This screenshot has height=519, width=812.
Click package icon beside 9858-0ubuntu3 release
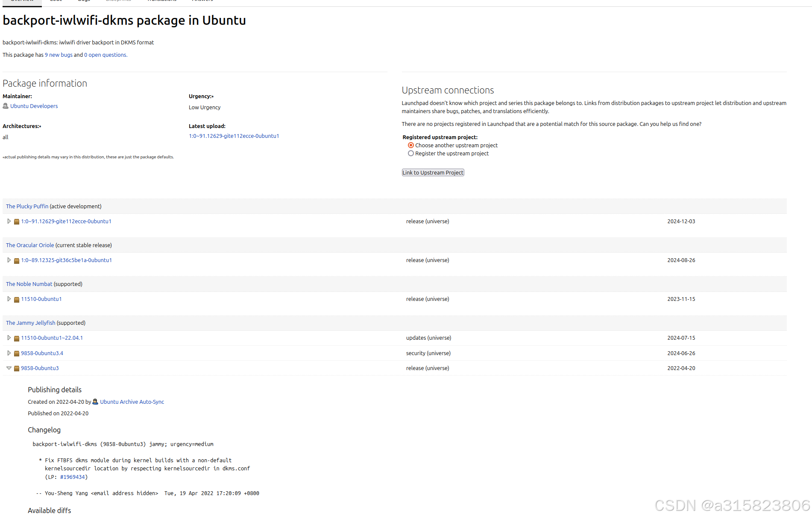[17, 368]
